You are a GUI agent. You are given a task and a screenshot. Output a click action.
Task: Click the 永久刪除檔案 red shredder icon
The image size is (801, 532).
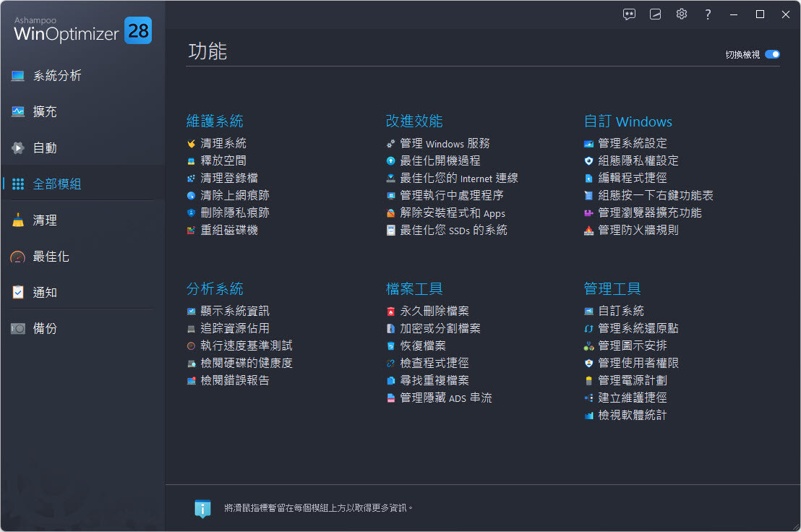(x=390, y=312)
